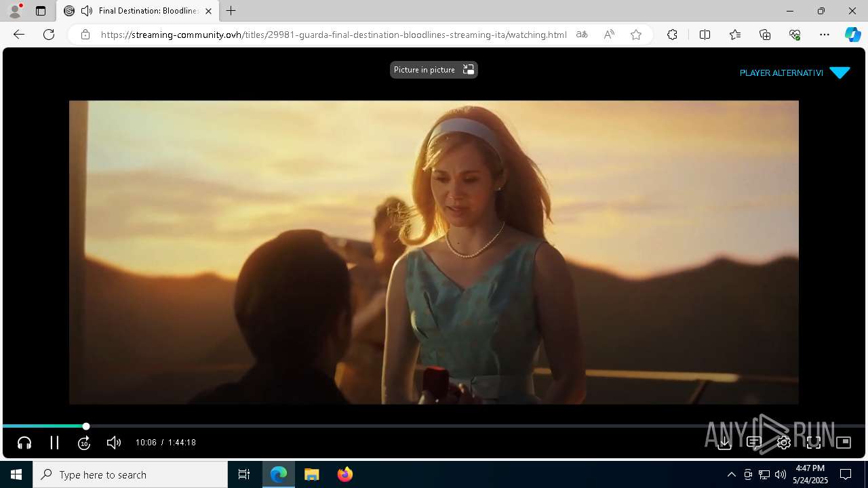Show hidden system tray icons
This screenshot has width=868, height=488.
(731, 474)
